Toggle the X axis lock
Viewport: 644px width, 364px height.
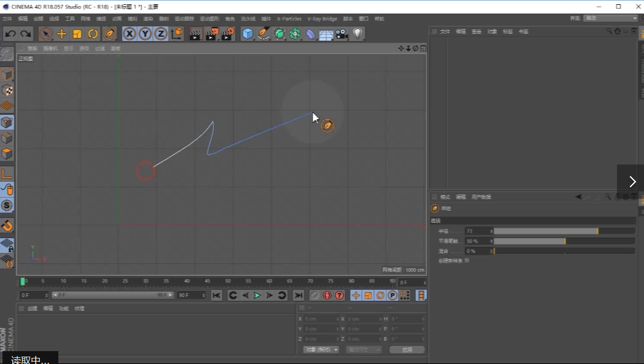pyautogui.click(x=130, y=34)
